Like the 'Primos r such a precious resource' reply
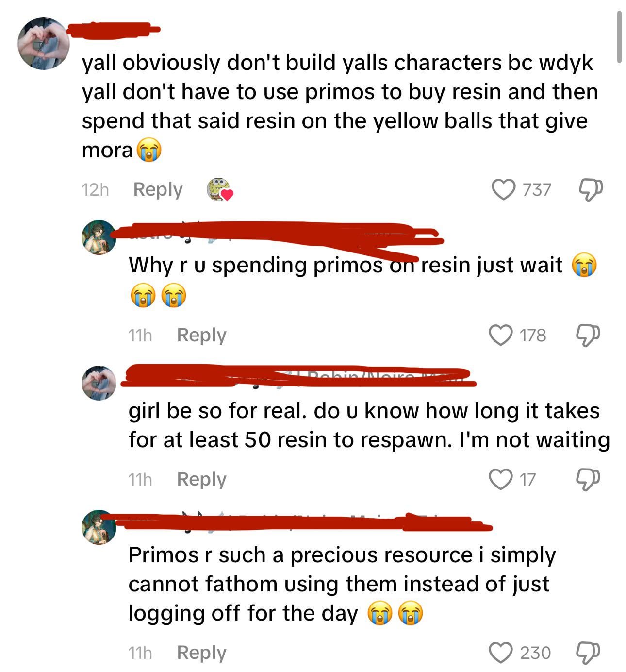This screenshot has height=672, width=626. point(500,653)
